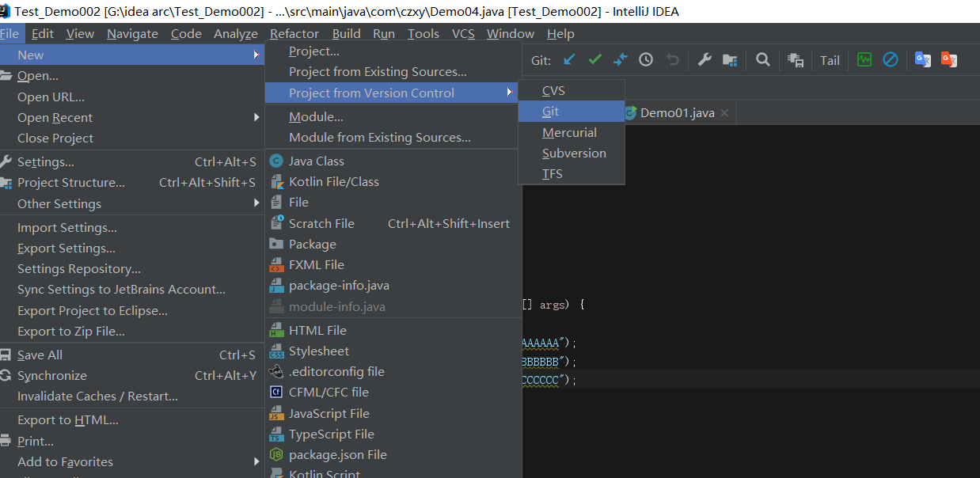
Task: Create a new HTML File
Action: (x=392, y=330)
